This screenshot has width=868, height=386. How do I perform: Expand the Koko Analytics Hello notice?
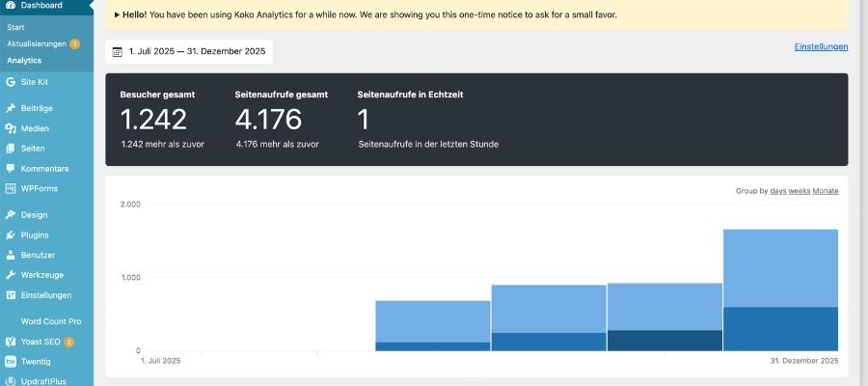tap(118, 16)
